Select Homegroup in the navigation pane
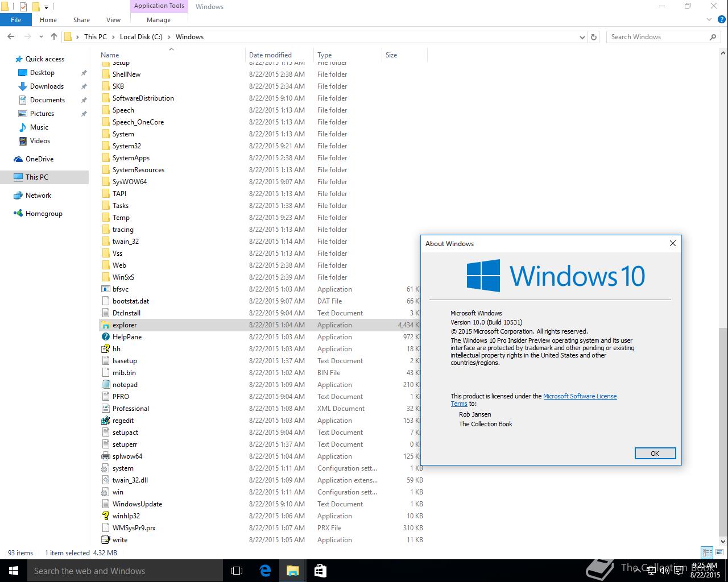This screenshot has height=582, width=728. pos(44,214)
